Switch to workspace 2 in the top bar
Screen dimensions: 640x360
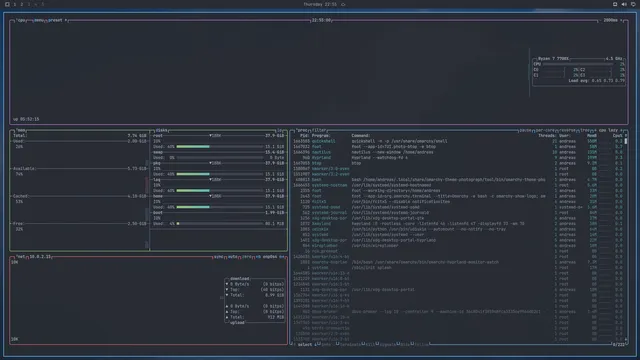pos(22,4)
